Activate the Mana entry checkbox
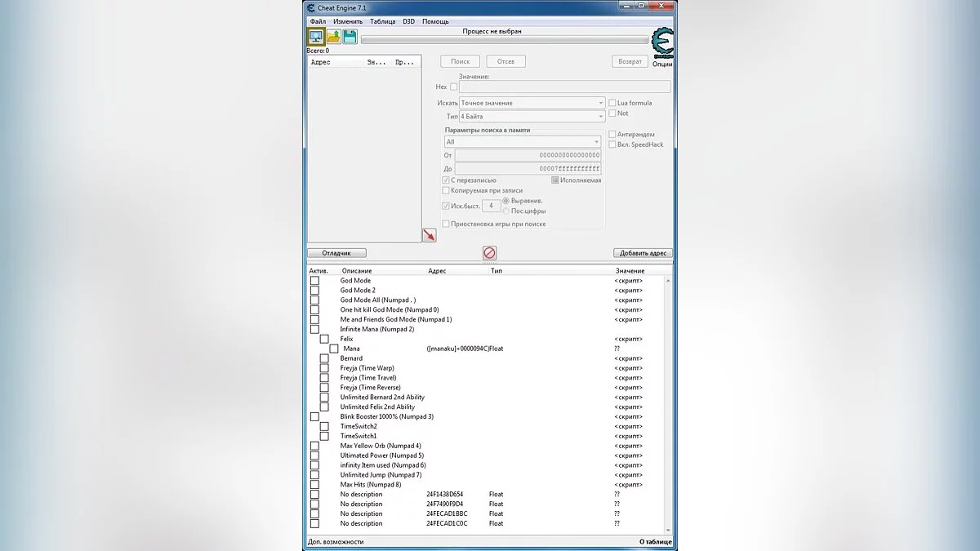Image resolution: width=980 pixels, height=551 pixels. 333,349
